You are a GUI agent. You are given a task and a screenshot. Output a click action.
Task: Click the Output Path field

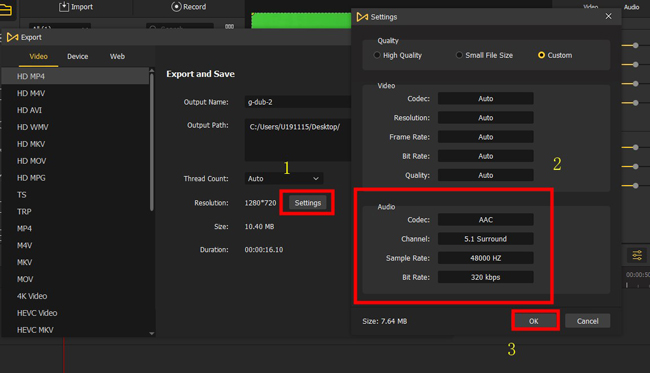pyautogui.click(x=298, y=140)
